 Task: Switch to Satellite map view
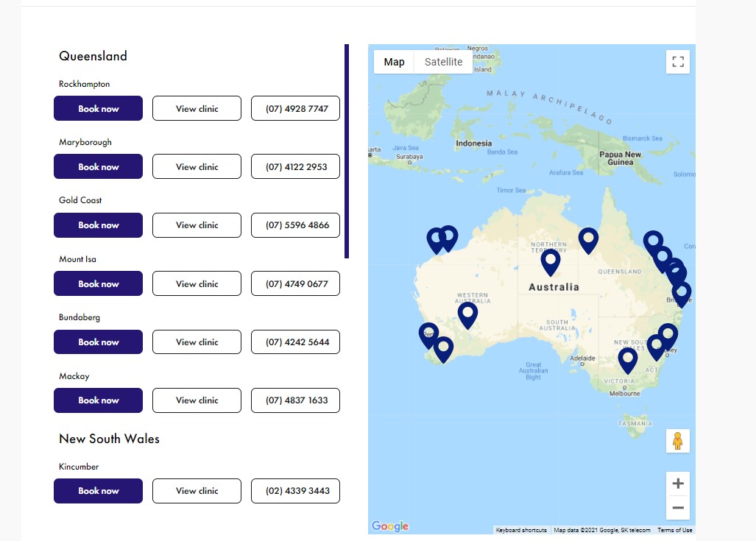pos(444,62)
